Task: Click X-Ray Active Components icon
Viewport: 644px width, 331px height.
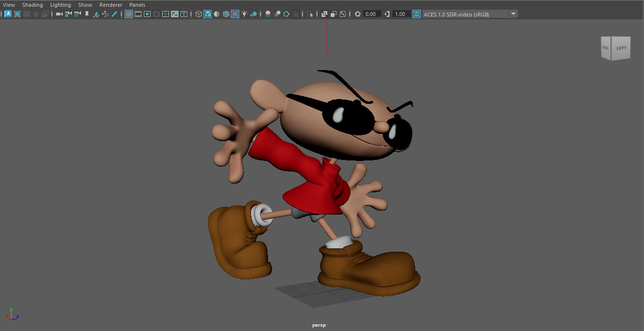Action: coord(334,14)
